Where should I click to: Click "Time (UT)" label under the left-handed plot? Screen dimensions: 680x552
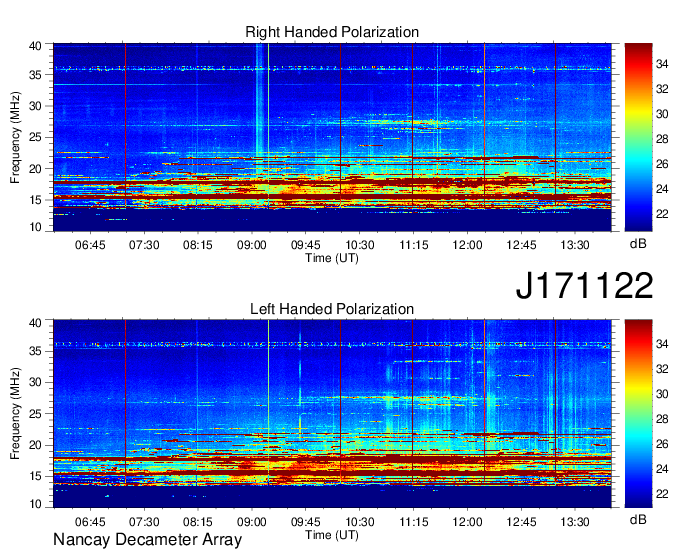(332, 535)
